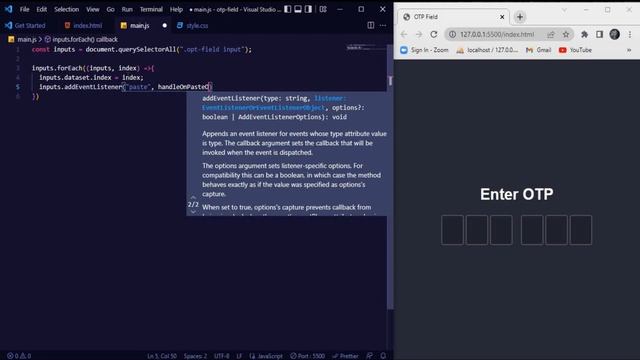Image resolution: width=640 pixels, height=360 pixels.
Task: Open the Help menu
Action: point(176,9)
